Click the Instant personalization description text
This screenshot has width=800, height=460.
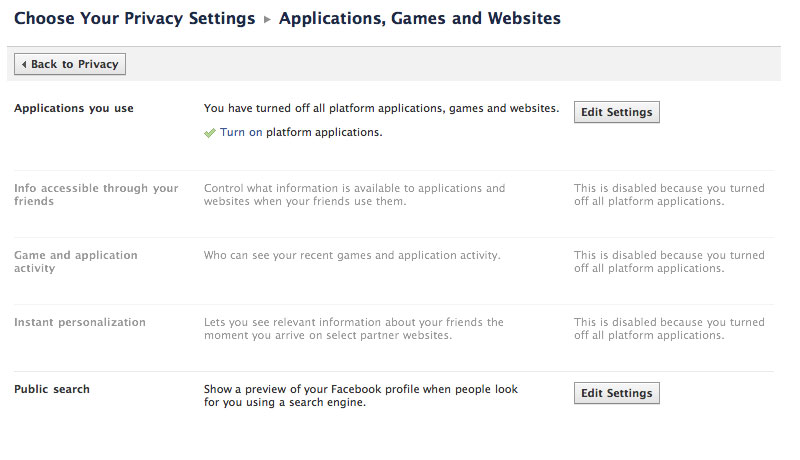354,329
